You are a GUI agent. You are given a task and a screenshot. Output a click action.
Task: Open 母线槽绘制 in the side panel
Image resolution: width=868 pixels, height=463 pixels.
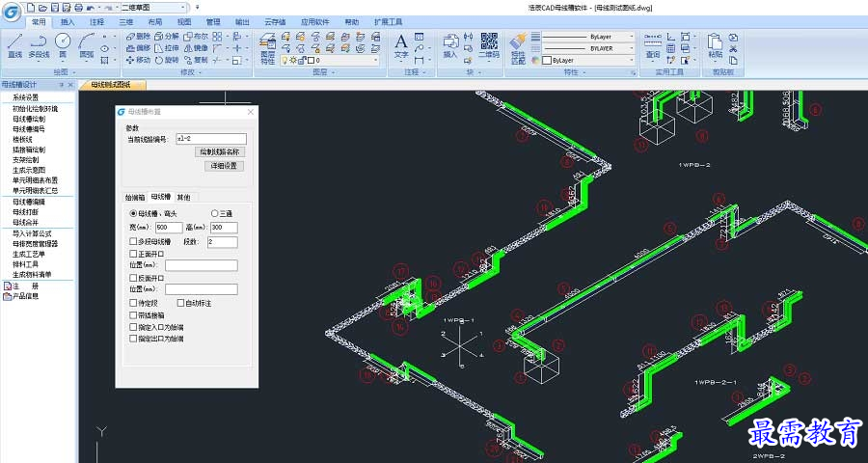point(29,119)
